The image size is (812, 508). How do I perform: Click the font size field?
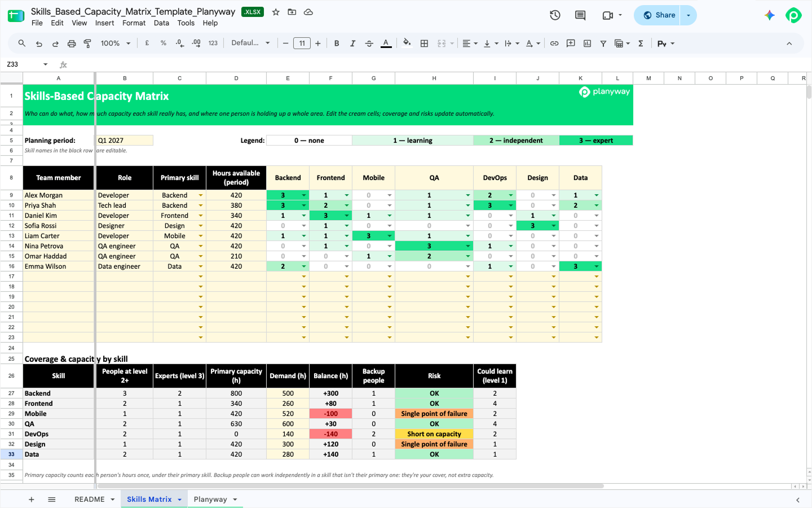point(302,43)
